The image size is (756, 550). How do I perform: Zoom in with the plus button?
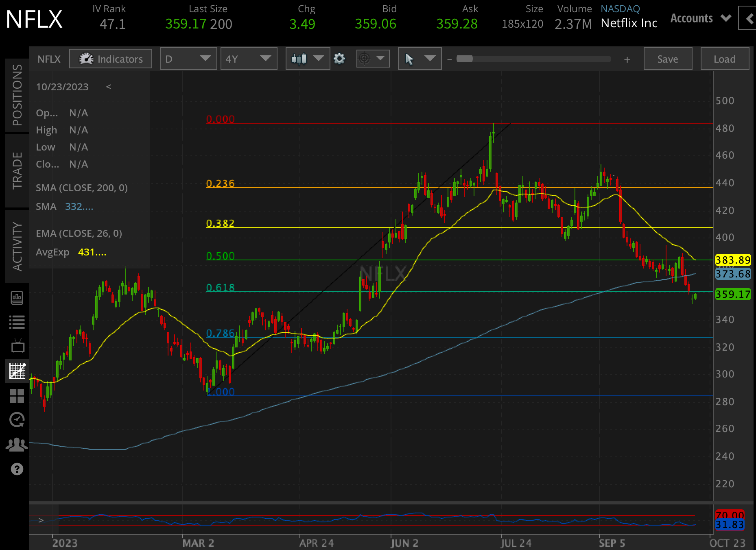[627, 59]
